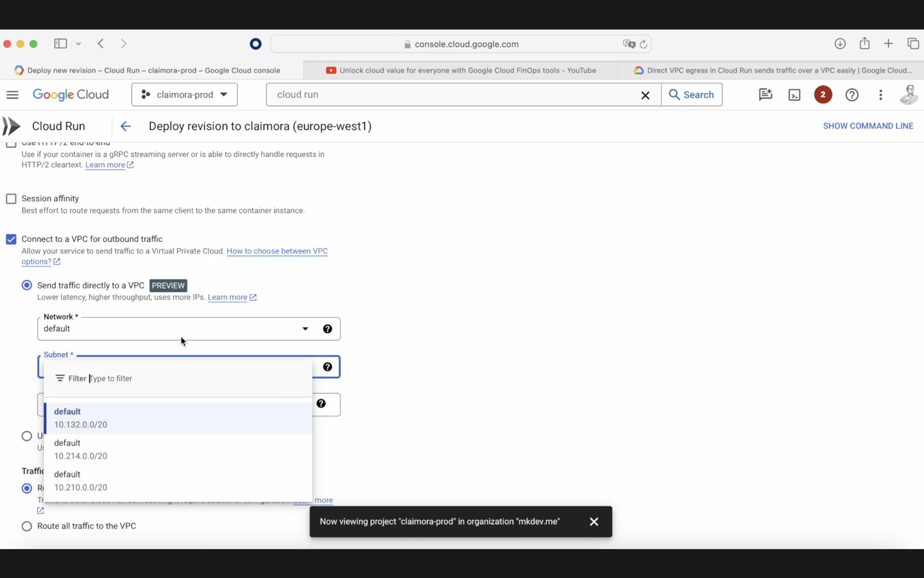Open Safari sidebar dropdown chevron
The image size is (924, 578).
tap(79, 44)
